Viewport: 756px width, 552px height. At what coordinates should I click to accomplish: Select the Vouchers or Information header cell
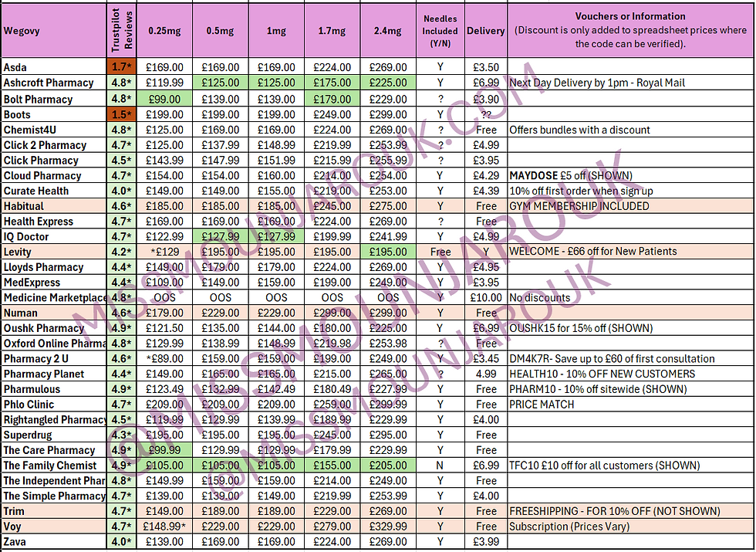pos(631,31)
